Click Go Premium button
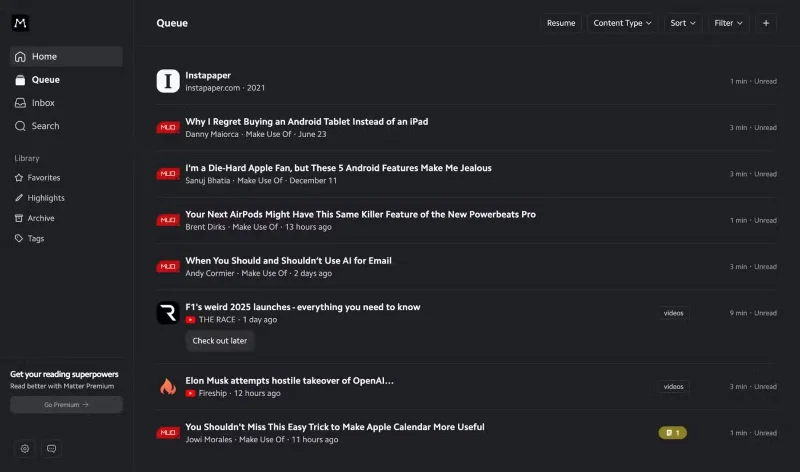The height and width of the screenshot is (472, 800). click(66, 405)
